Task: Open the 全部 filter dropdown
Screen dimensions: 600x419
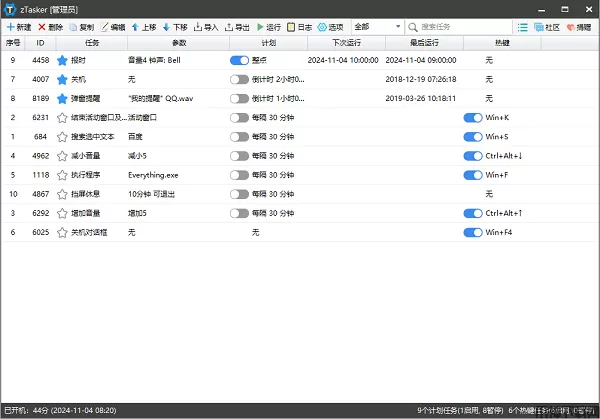Action: [x=377, y=27]
